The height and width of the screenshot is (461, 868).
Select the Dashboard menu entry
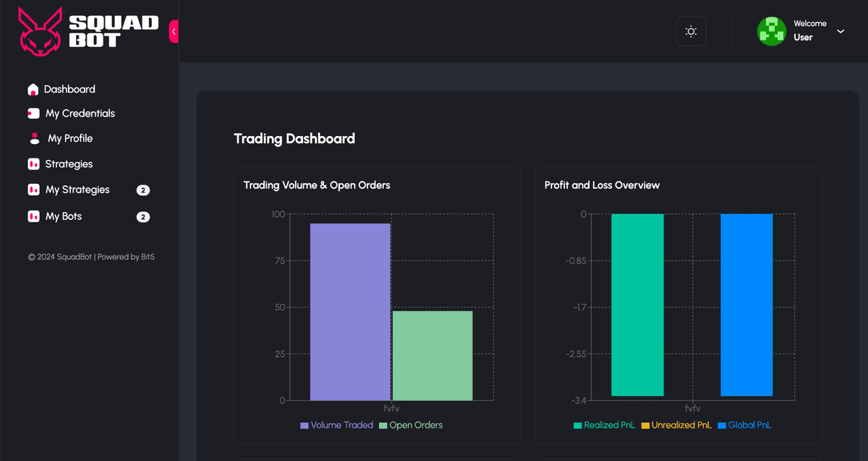(x=67, y=88)
